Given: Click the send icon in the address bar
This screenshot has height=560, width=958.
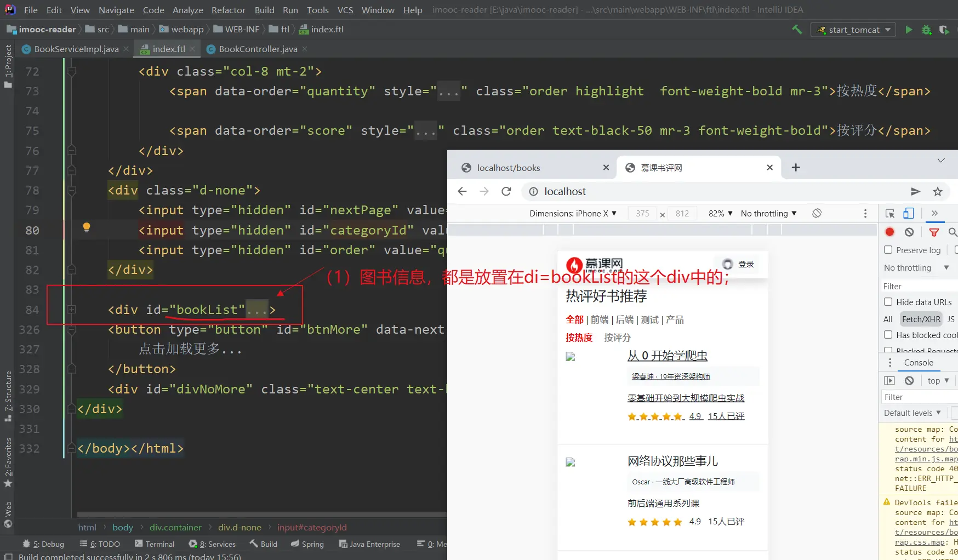Looking at the screenshot, I should click(915, 191).
